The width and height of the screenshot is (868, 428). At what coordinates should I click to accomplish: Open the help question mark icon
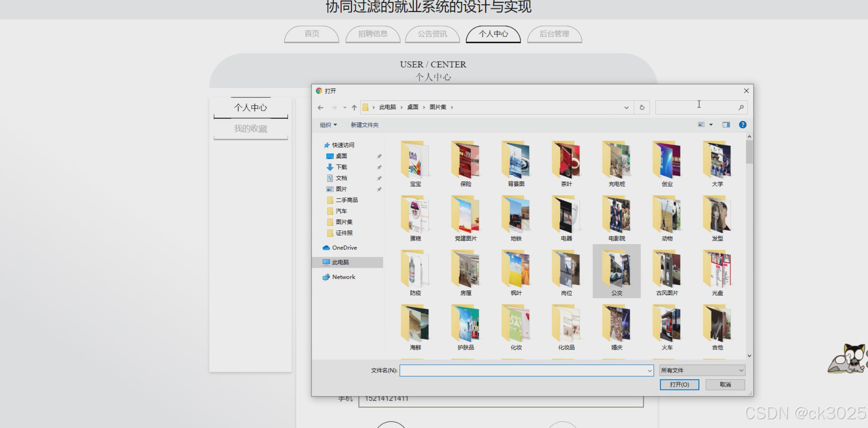tap(742, 125)
